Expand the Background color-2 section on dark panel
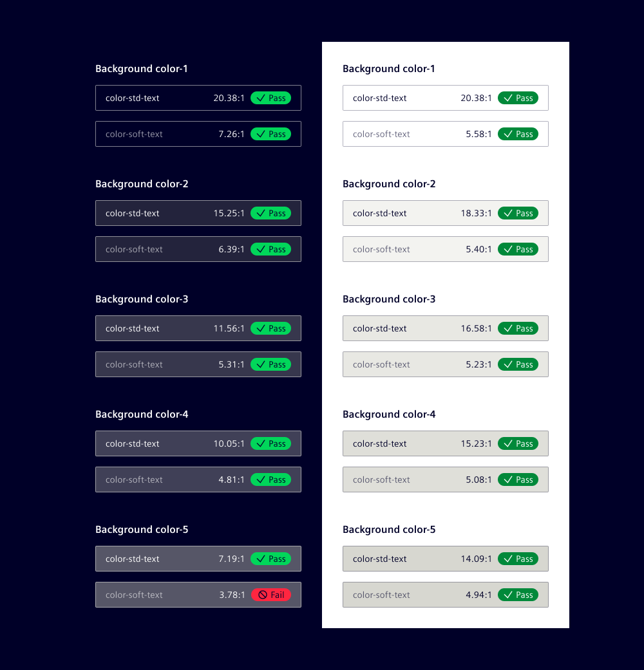Viewport: 644px width, 670px height. 142,183
